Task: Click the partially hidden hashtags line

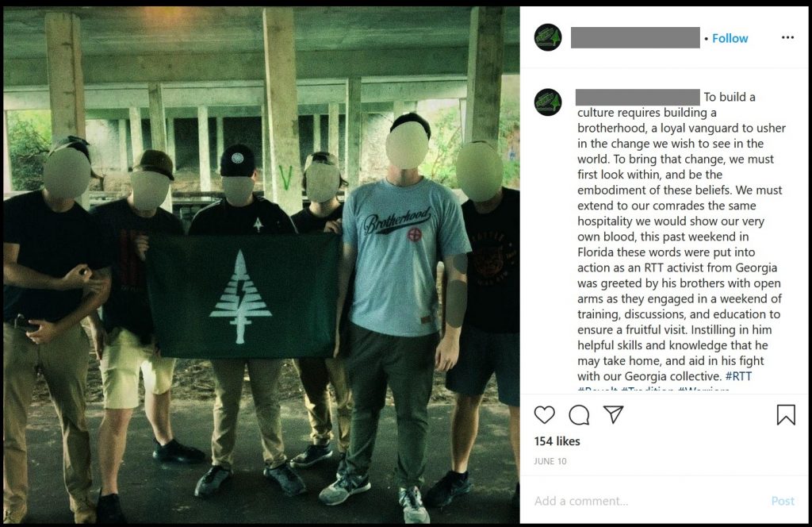Action: (x=653, y=389)
